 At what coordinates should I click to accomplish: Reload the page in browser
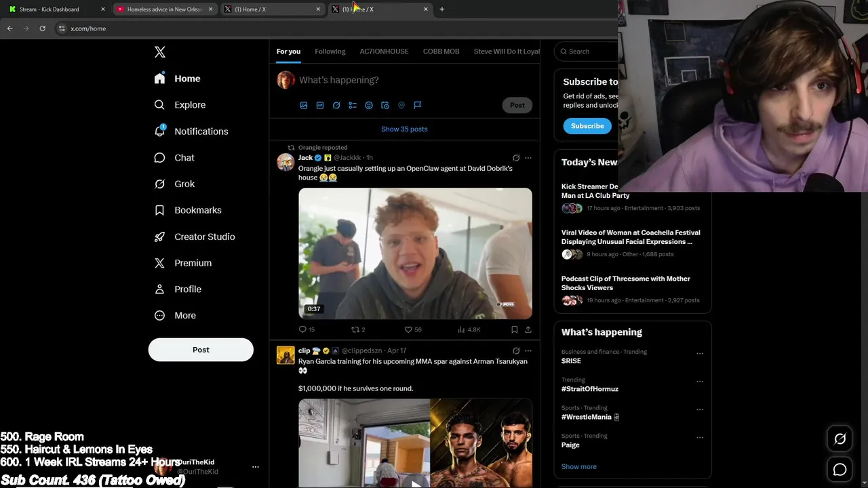pyautogui.click(x=42, y=28)
